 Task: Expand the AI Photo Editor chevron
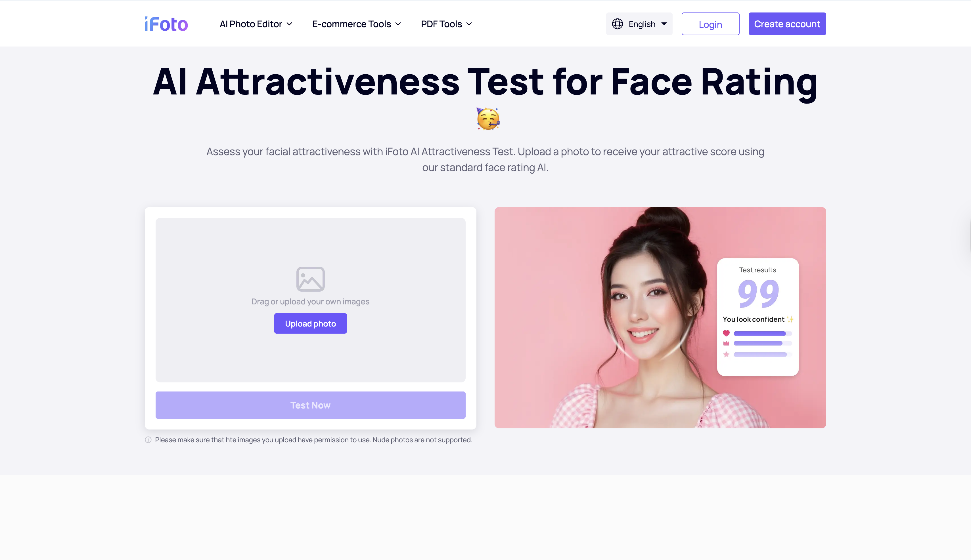tap(289, 24)
